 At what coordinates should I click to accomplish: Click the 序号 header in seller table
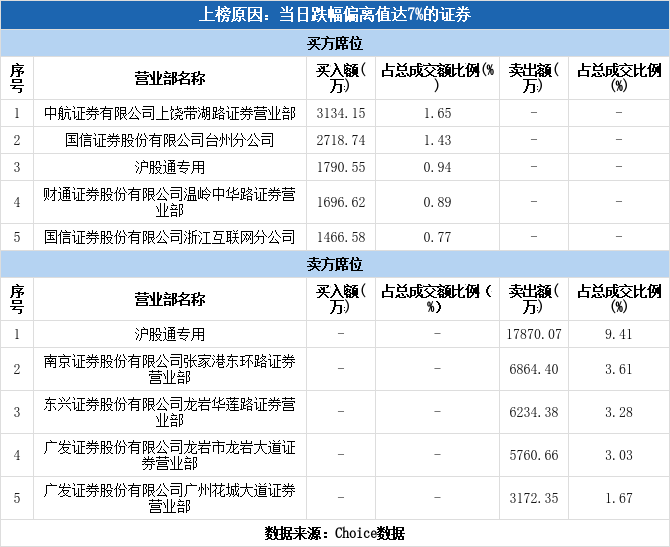pos(17,299)
